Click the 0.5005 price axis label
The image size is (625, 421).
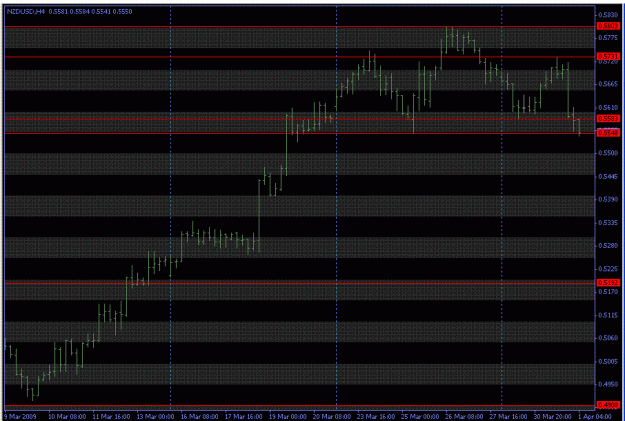[x=607, y=362]
